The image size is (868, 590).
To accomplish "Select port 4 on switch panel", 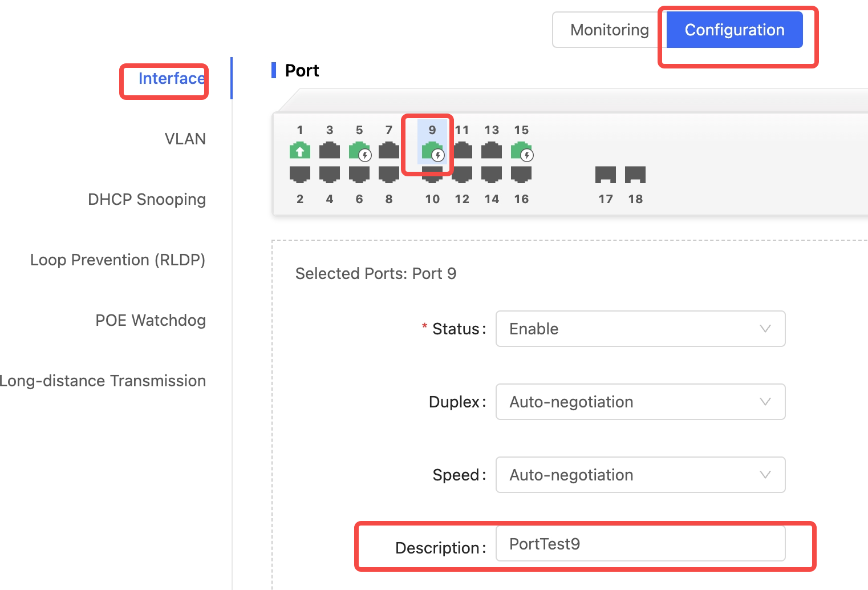I will click(x=330, y=174).
